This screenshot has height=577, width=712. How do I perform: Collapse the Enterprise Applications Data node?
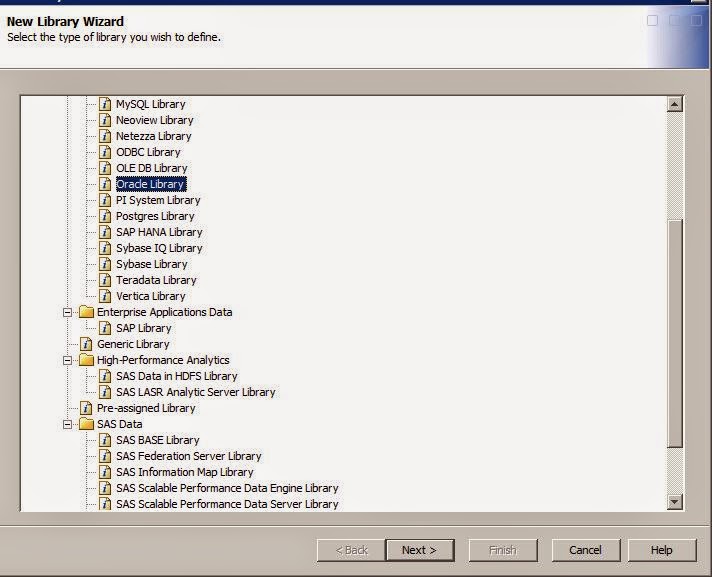pyautogui.click(x=67, y=312)
